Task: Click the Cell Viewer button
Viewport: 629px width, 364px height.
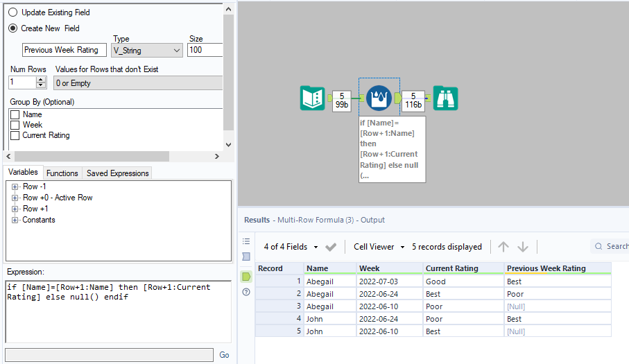Action: click(374, 247)
